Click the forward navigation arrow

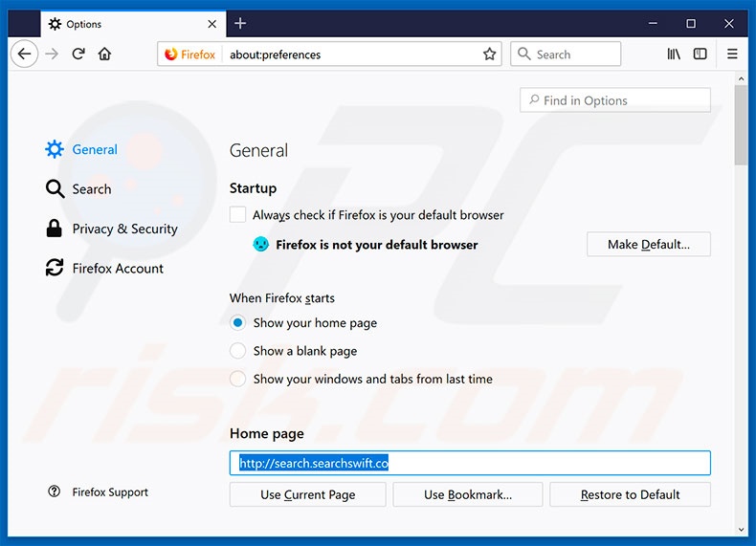[x=52, y=54]
